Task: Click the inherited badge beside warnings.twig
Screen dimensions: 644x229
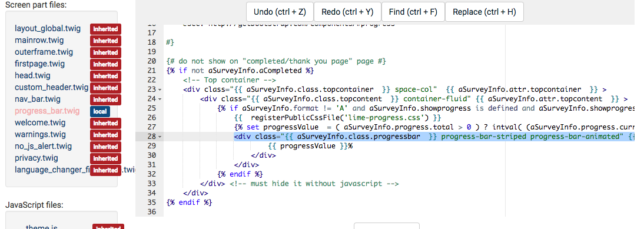Action: coord(106,135)
